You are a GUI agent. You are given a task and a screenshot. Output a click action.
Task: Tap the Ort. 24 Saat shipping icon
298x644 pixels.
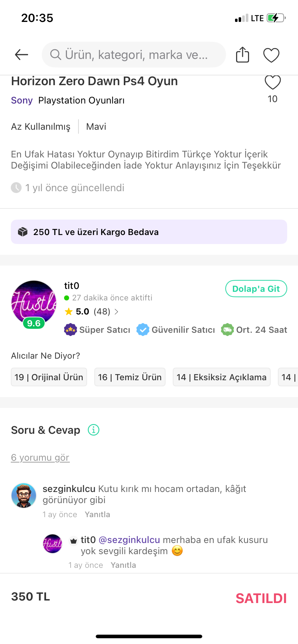pyautogui.click(x=227, y=330)
